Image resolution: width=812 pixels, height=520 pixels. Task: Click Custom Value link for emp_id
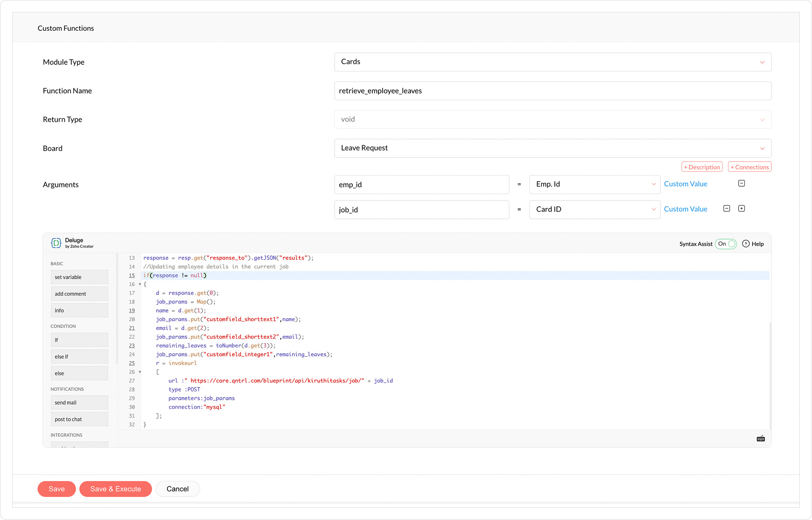click(x=685, y=184)
